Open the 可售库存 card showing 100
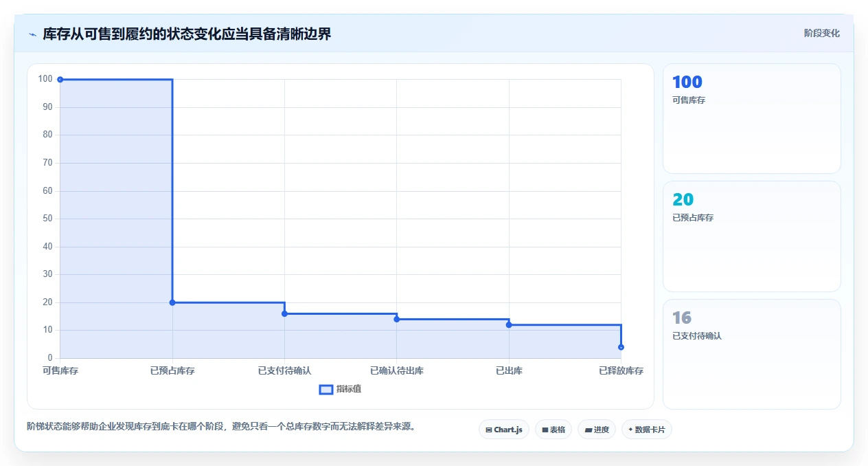 (751, 118)
